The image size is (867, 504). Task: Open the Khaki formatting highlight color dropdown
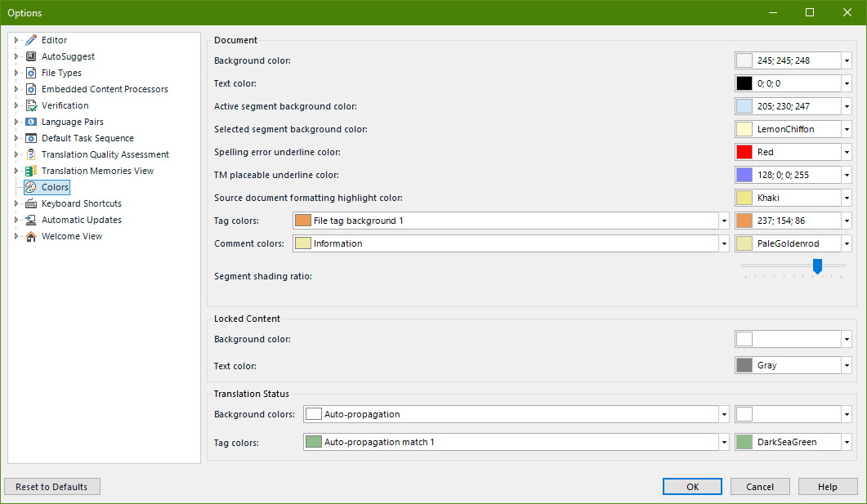pos(847,198)
